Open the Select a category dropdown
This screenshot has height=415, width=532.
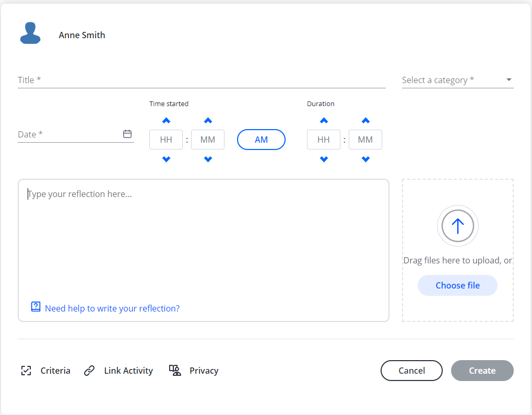click(x=457, y=80)
